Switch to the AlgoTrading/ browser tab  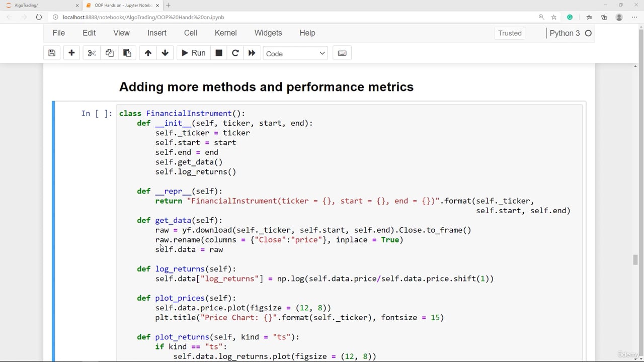[x=41, y=5]
